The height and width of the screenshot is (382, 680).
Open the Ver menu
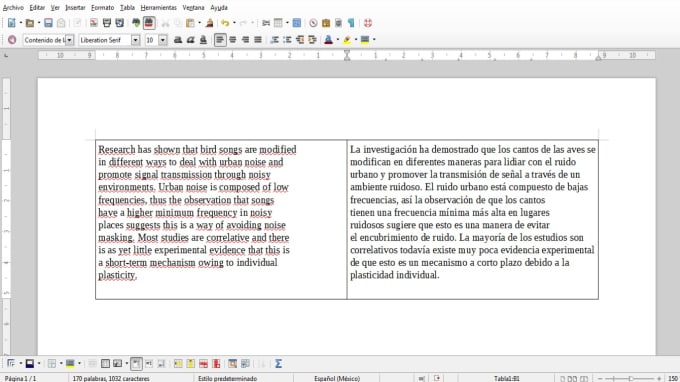[x=55, y=7]
